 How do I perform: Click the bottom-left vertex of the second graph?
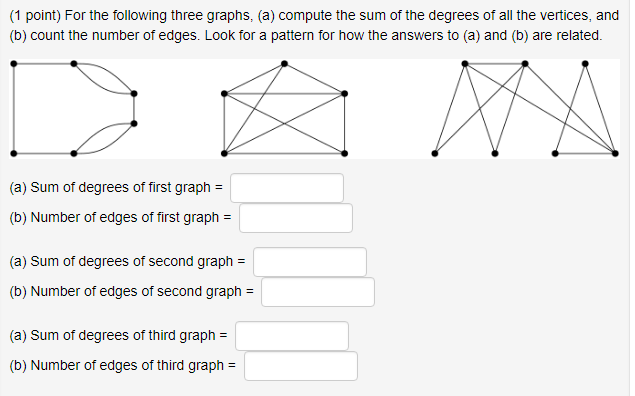tap(224, 153)
